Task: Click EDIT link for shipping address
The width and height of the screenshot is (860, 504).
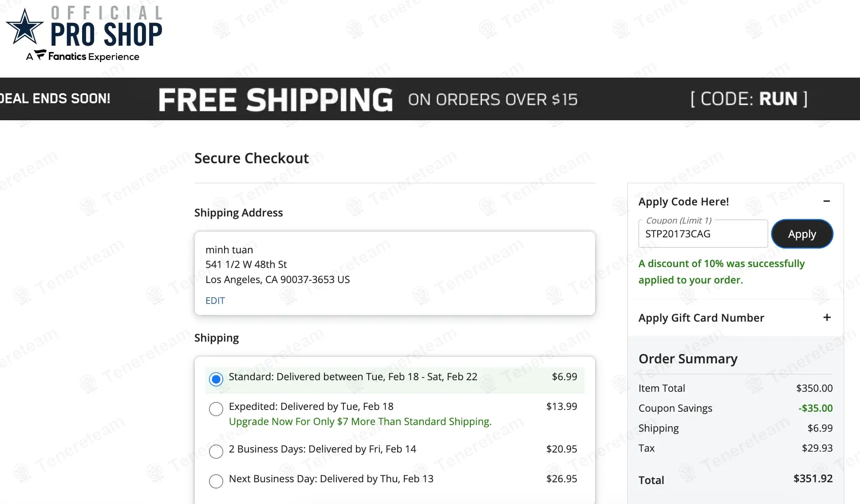Action: pos(215,301)
